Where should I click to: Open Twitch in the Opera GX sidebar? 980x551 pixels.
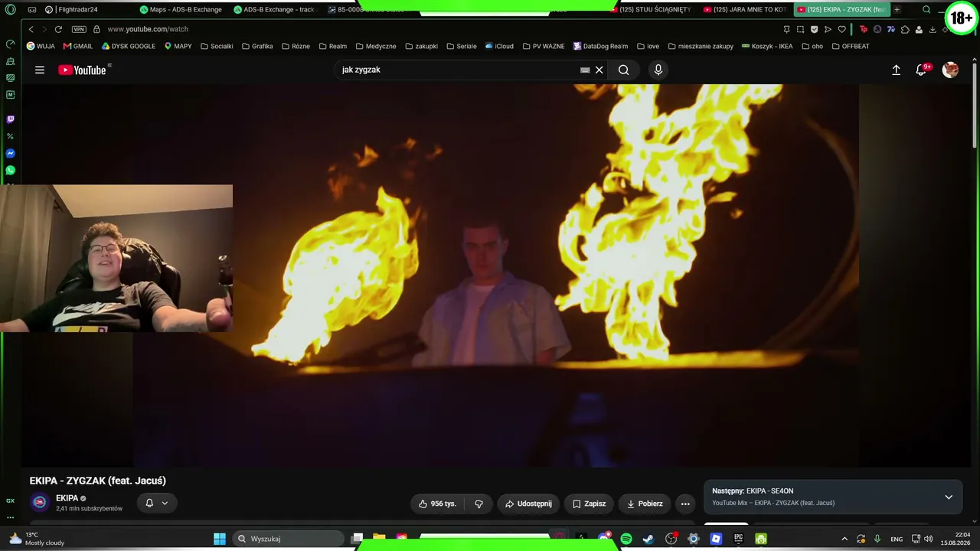[10, 119]
